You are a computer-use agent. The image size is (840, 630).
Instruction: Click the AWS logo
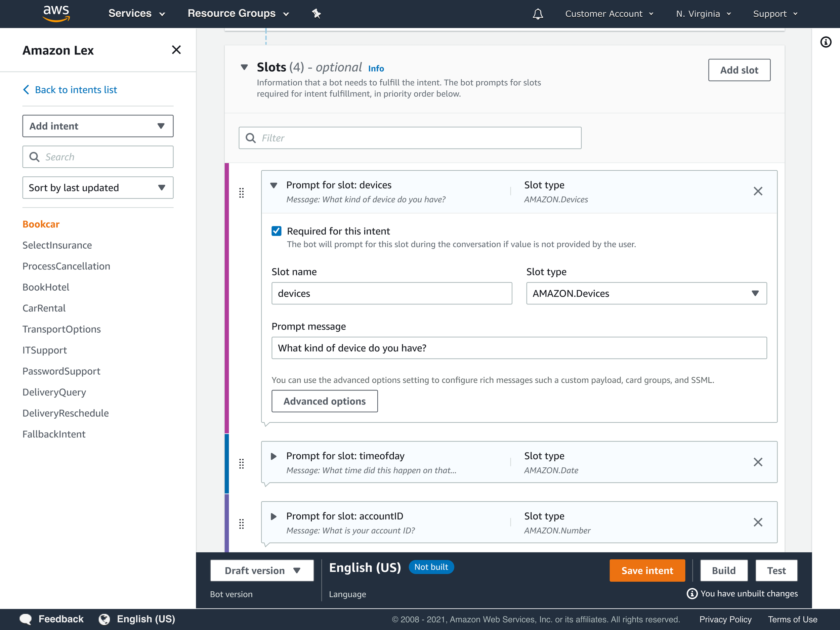[x=56, y=13]
